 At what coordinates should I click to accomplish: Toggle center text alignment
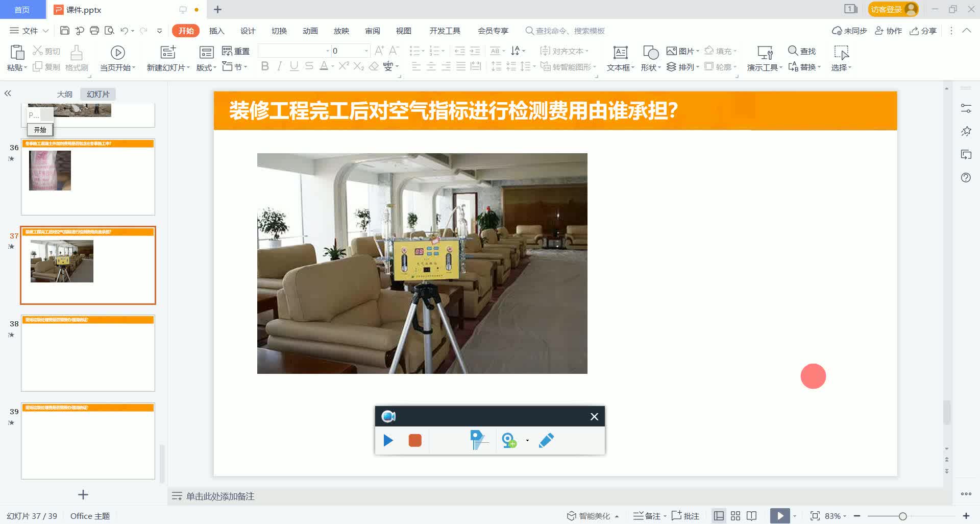431,66
